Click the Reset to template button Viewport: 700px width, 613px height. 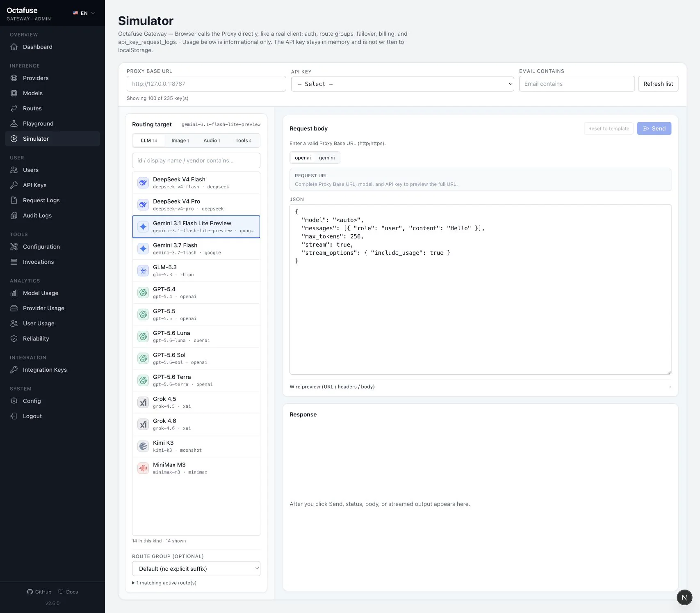point(609,128)
